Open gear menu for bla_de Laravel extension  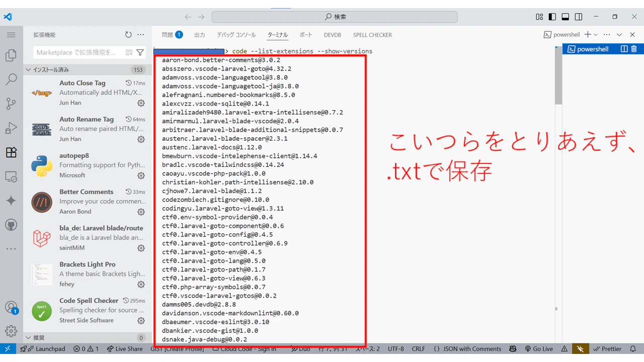click(141, 248)
